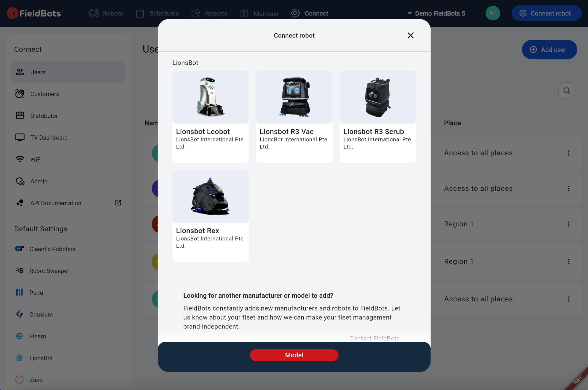Click the Zaco circle icon
Screen dimensions: 588x390
(19, 380)
